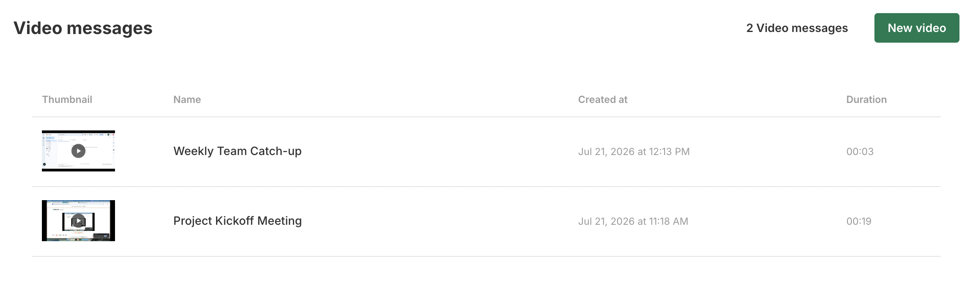Play the Weekly Team Catch-up video
Image resolution: width=980 pixels, height=283 pixels.
[x=78, y=151]
